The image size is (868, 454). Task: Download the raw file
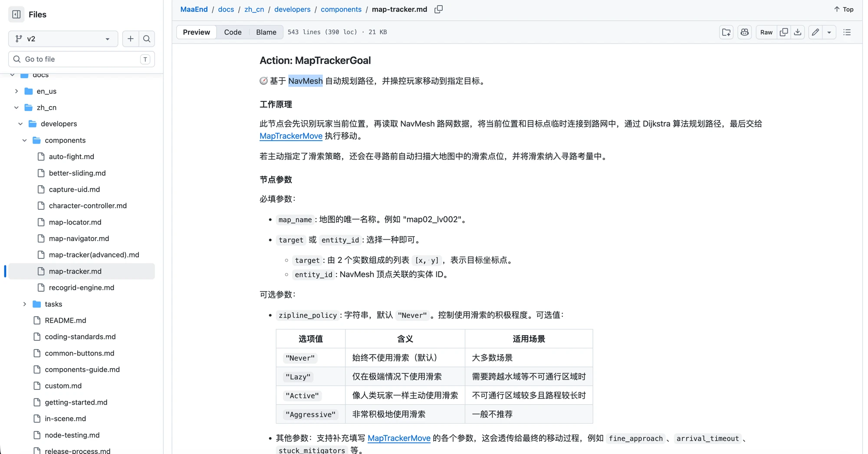798,32
